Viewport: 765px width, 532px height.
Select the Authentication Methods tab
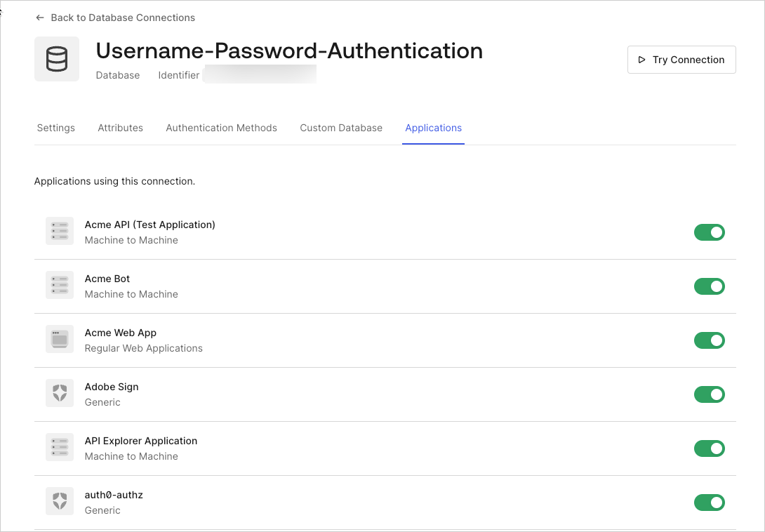point(221,128)
